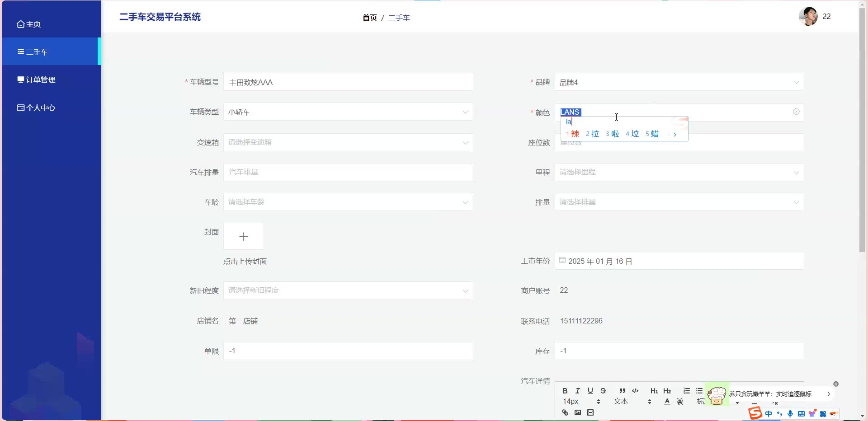Toggle underline formatting in the editor
This screenshot has height=421, width=868.
pyautogui.click(x=590, y=391)
